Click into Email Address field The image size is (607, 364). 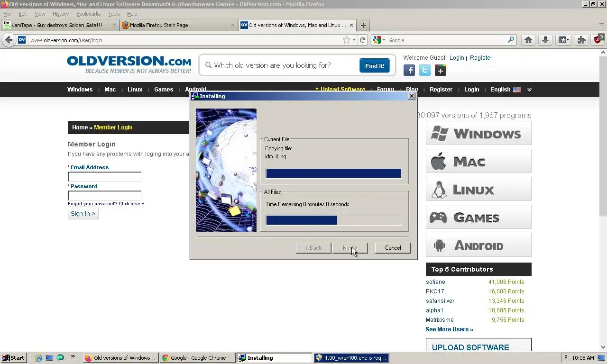[104, 176]
